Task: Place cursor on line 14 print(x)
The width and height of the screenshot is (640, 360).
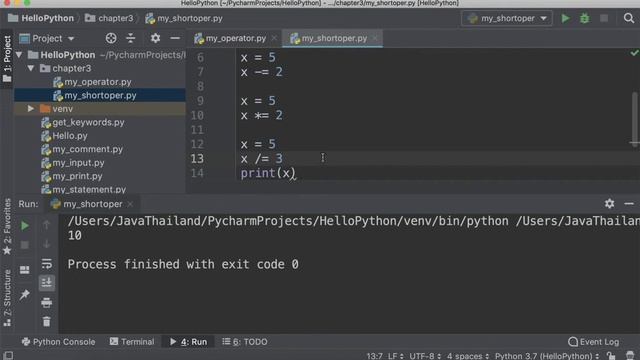Action: click(x=268, y=173)
